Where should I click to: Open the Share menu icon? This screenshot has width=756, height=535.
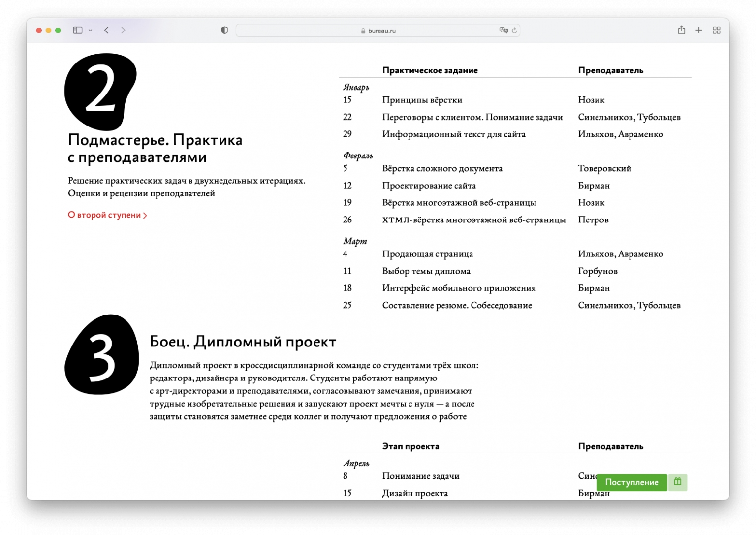pos(681,30)
